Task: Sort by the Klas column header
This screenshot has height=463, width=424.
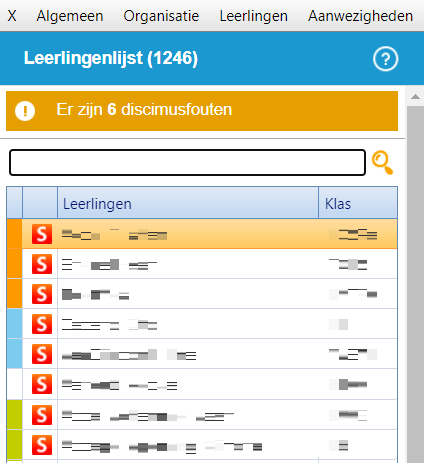Action: click(x=358, y=203)
